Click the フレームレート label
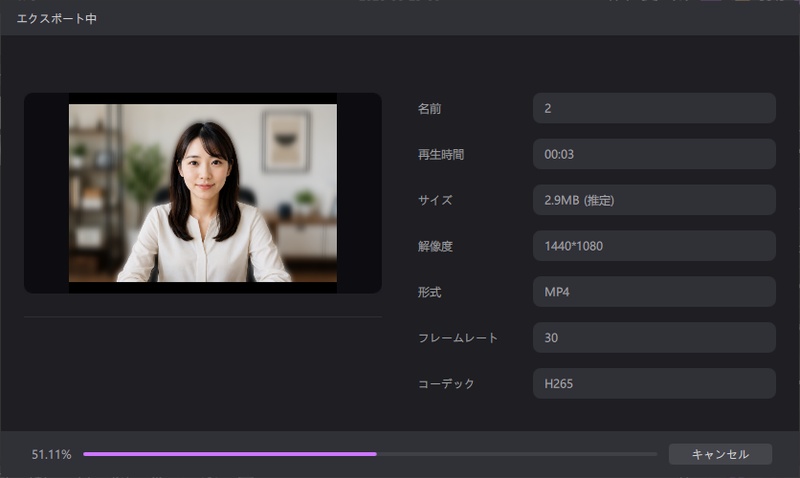This screenshot has height=478, width=800. 458,338
